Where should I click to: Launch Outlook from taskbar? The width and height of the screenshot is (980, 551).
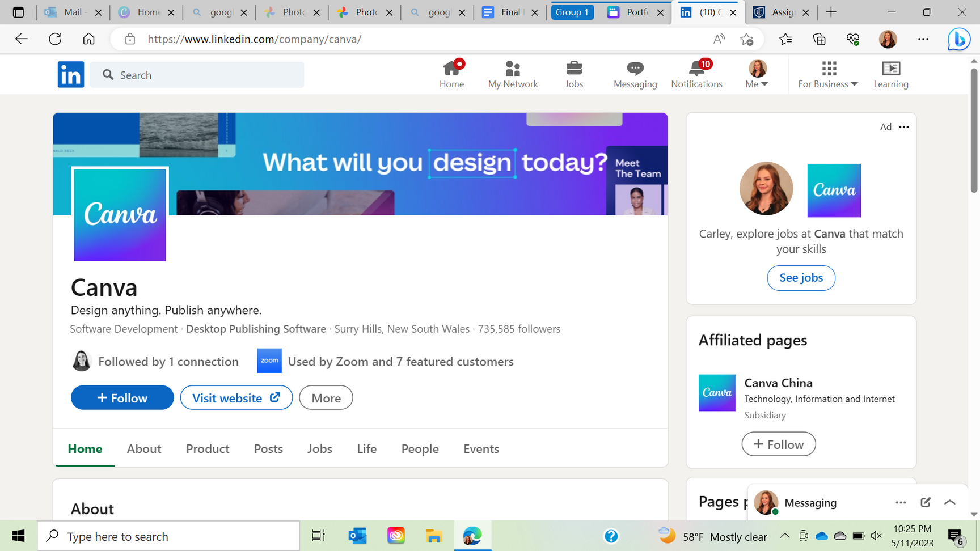[x=357, y=536]
